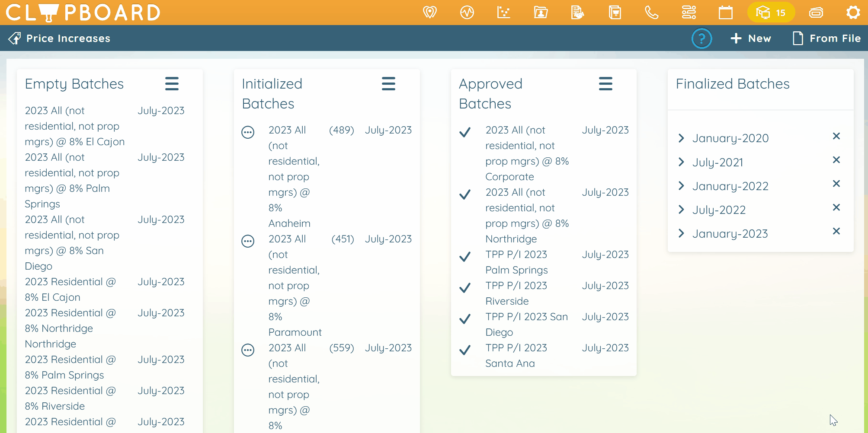Open initialized Paramount batch name
The height and width of the screenshot is (433, 868).
[x=295, y=286]
